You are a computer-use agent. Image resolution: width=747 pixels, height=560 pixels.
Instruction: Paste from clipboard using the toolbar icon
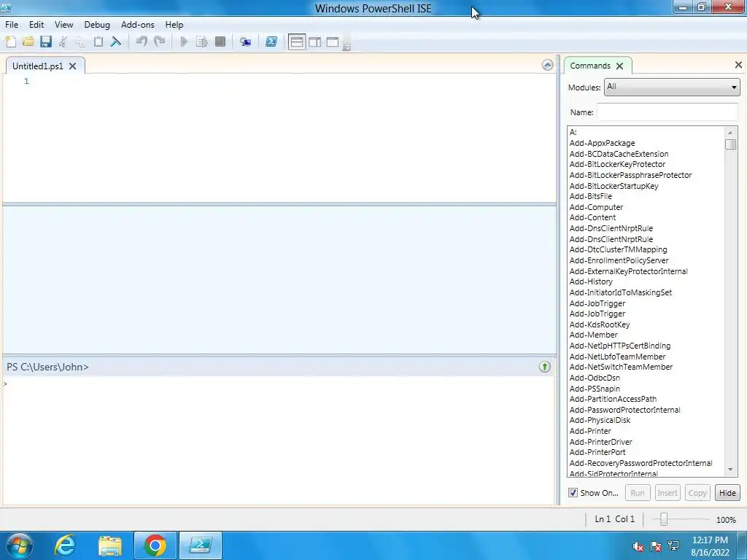[x=98, y=42]
